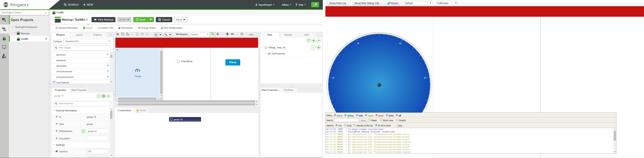Screen dimensions: 644x158
Task: Enable the Regex search option in the log panel
Action: pos(369,120)
